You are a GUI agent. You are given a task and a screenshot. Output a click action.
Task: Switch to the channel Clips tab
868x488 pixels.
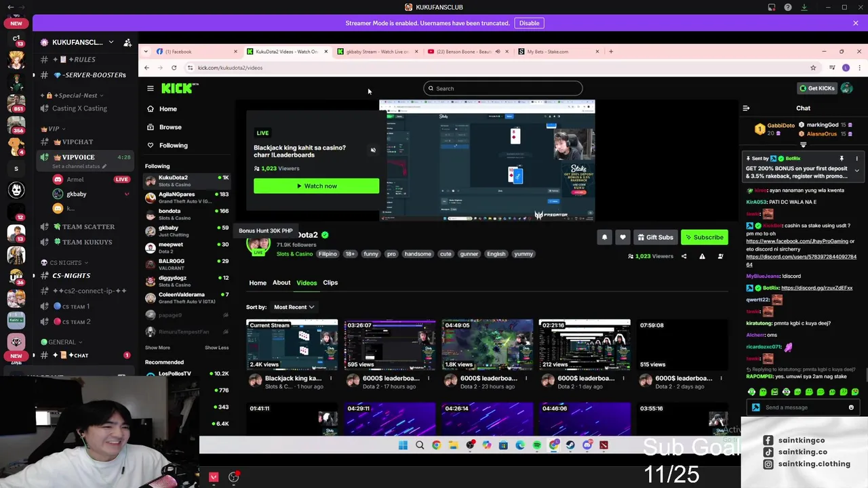[x=330, y=283]
